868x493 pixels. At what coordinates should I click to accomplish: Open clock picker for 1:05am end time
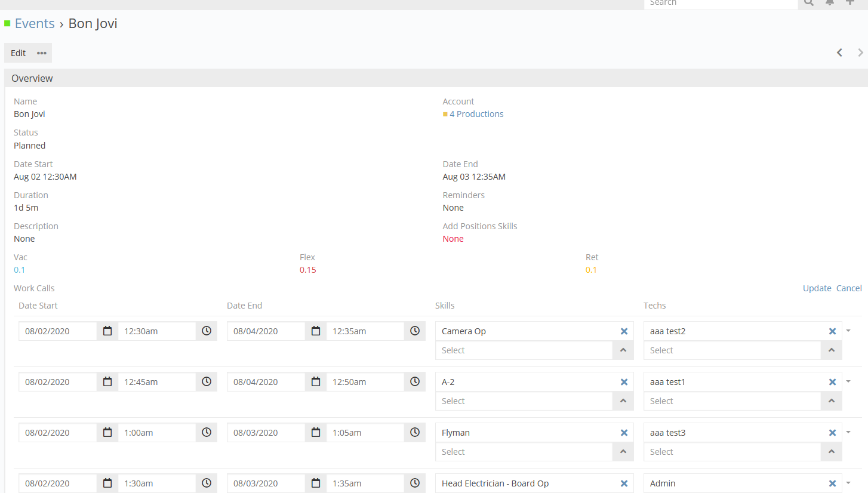tap(415, 433)
